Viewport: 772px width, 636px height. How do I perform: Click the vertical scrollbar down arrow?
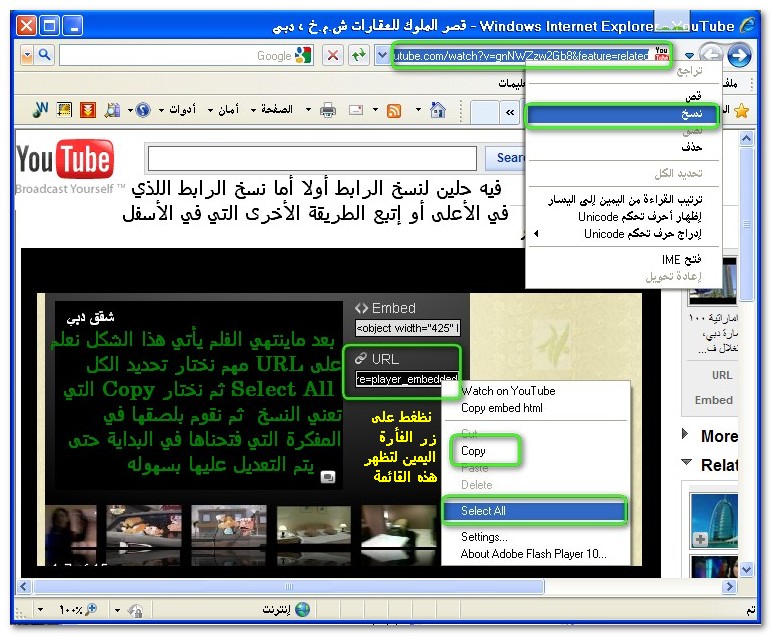(x=746, y=570)
